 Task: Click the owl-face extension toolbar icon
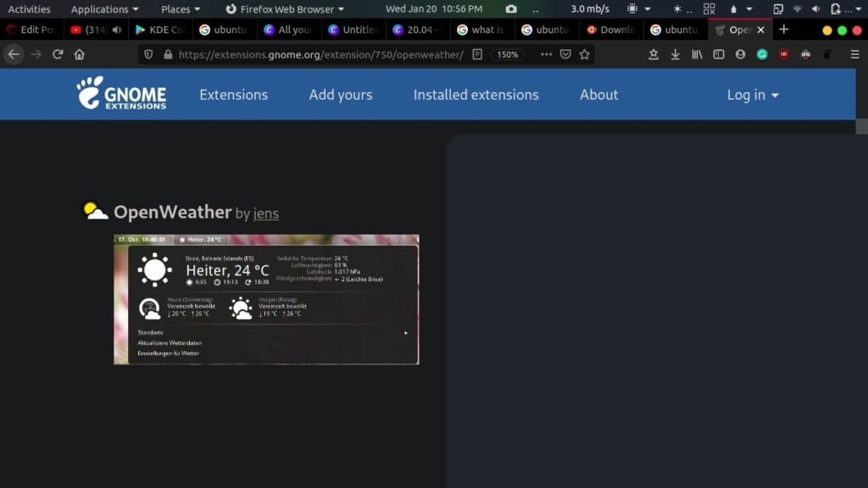point(805,54)
